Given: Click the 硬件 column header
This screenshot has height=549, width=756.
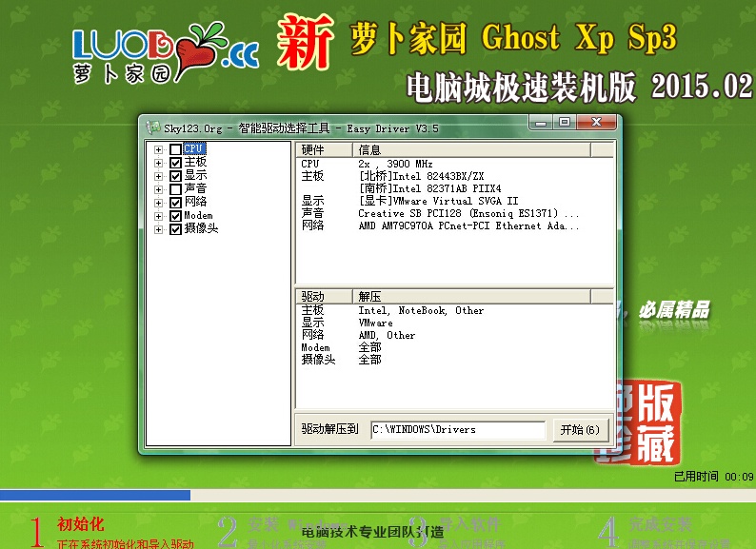Looking at the screenshot, I should click(324, 150).
